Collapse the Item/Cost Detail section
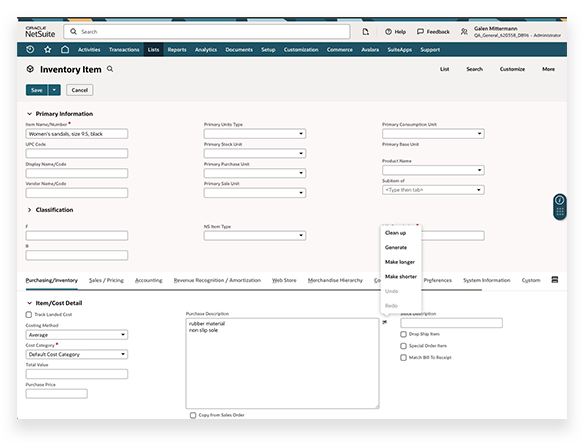 [29, 303]
